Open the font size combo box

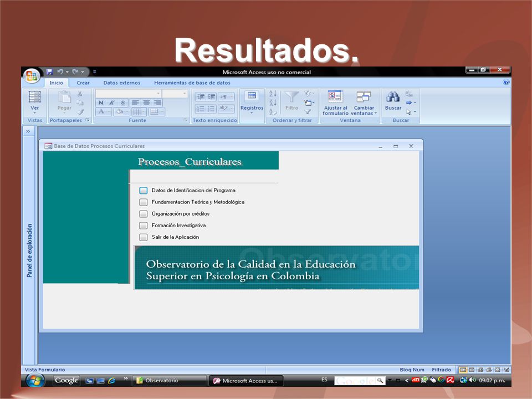point(175,93)
